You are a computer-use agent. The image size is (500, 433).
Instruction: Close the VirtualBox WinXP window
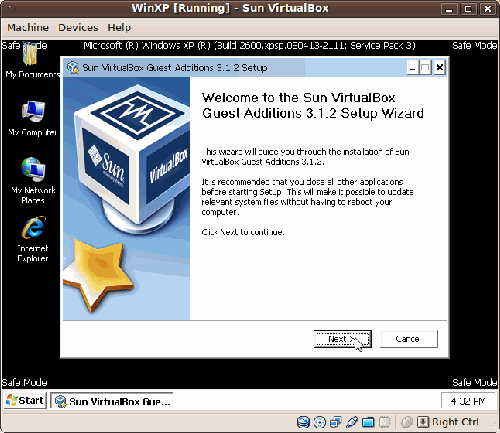point(488,9)
